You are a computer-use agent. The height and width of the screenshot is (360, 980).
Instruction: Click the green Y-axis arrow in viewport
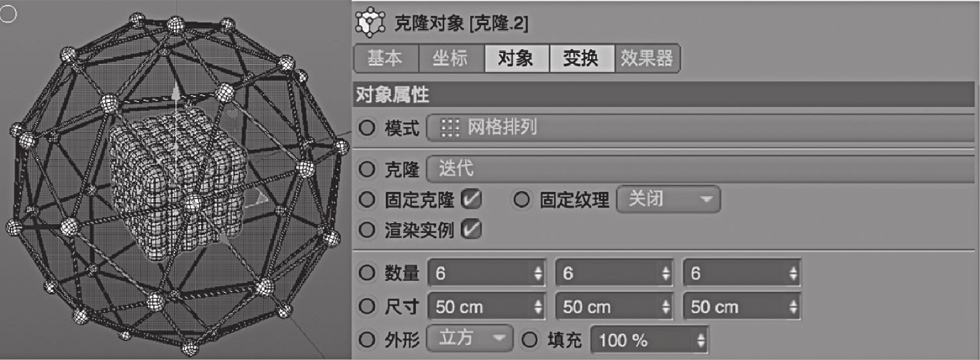pos(176,92)
